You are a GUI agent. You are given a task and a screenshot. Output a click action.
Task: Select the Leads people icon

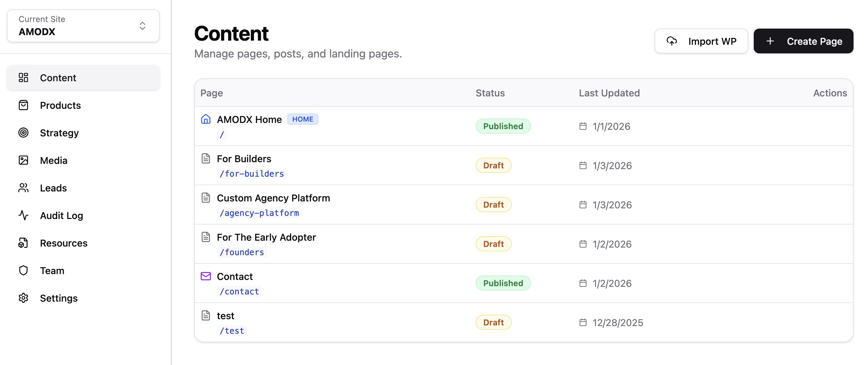(x=23, y=188)
